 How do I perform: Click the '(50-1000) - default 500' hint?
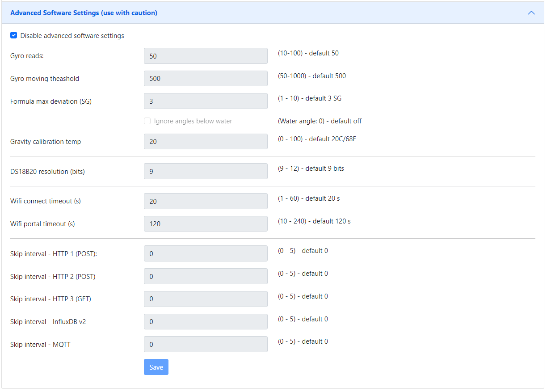pos(312,76)
